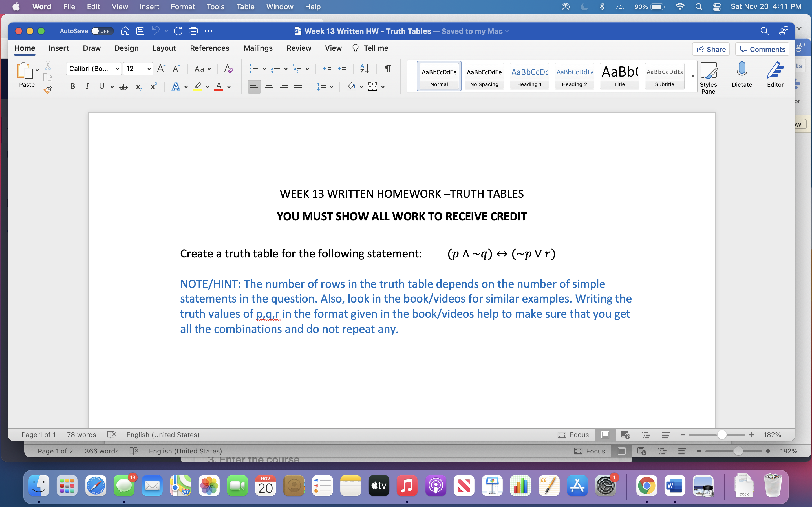Switch to the References tab
This screenshot has height=507, width=812.
209,48
